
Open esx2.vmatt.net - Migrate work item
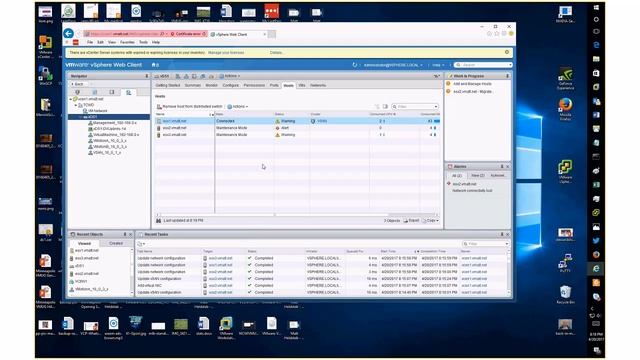click(472, 91)
